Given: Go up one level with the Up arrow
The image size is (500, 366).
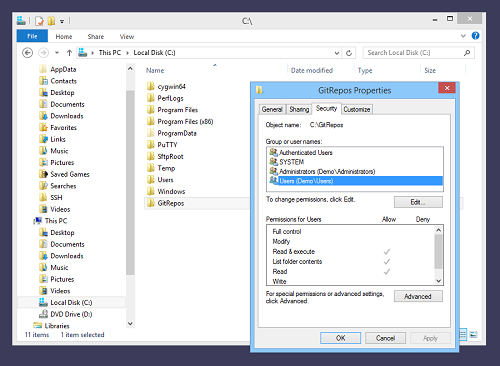Looking at the screenshot, I should coord(69,53).
